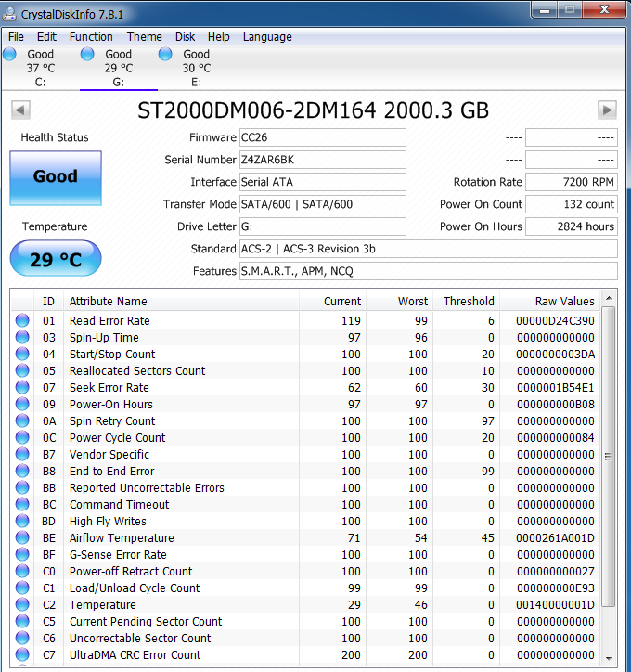Click the Features field
The image size is (631, 672).
(429, 271)
